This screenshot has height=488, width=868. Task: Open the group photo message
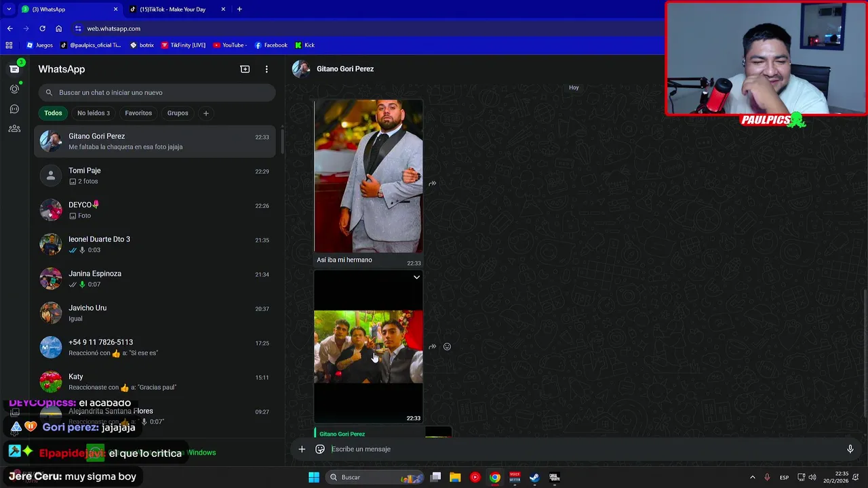coord(368,346)
